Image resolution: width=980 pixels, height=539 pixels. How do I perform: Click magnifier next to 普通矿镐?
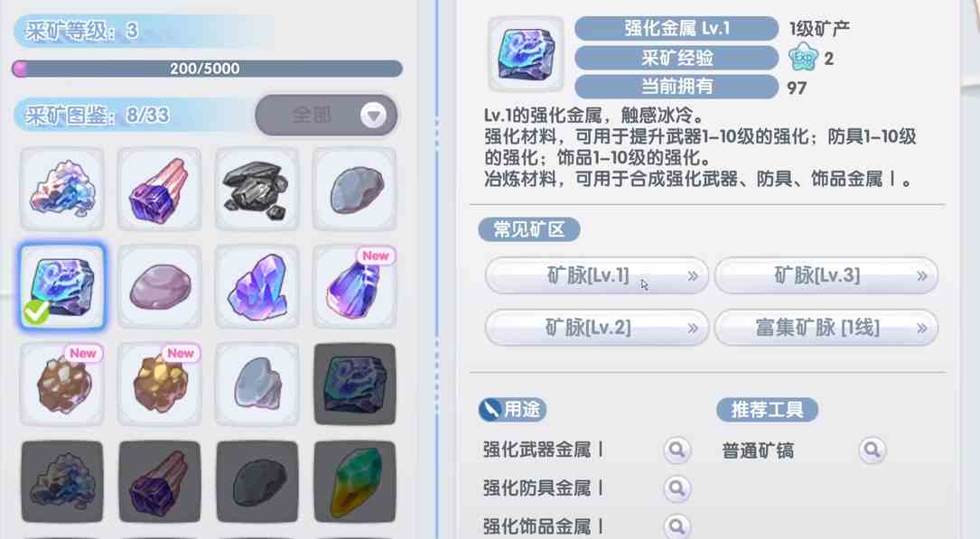pos(872,450)
